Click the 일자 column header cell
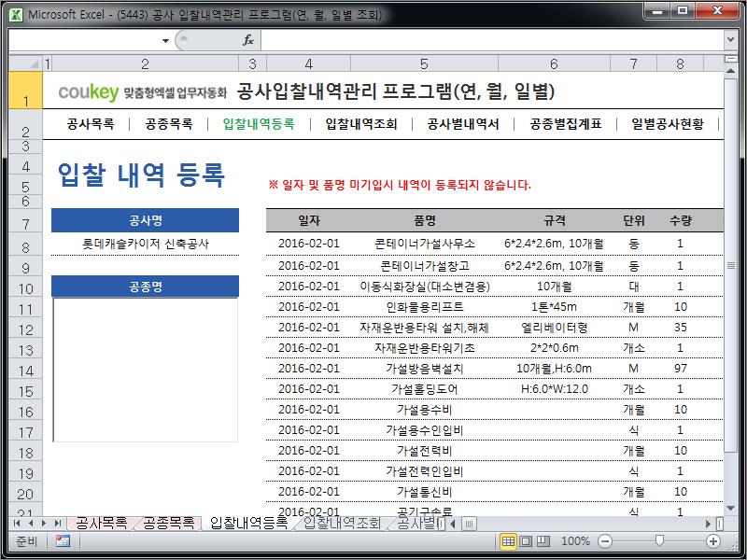The height and width of the screenshot is (560, 747). 309,220
